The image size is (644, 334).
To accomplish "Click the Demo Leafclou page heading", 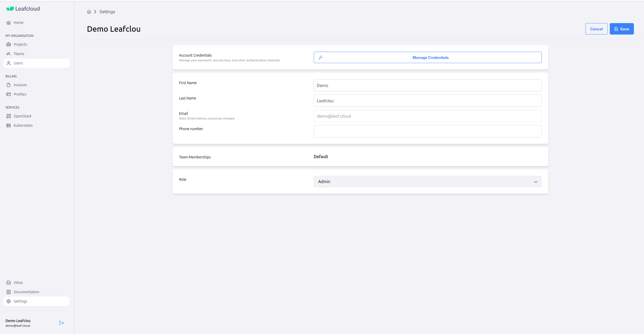I will click(x=114, y=29).
